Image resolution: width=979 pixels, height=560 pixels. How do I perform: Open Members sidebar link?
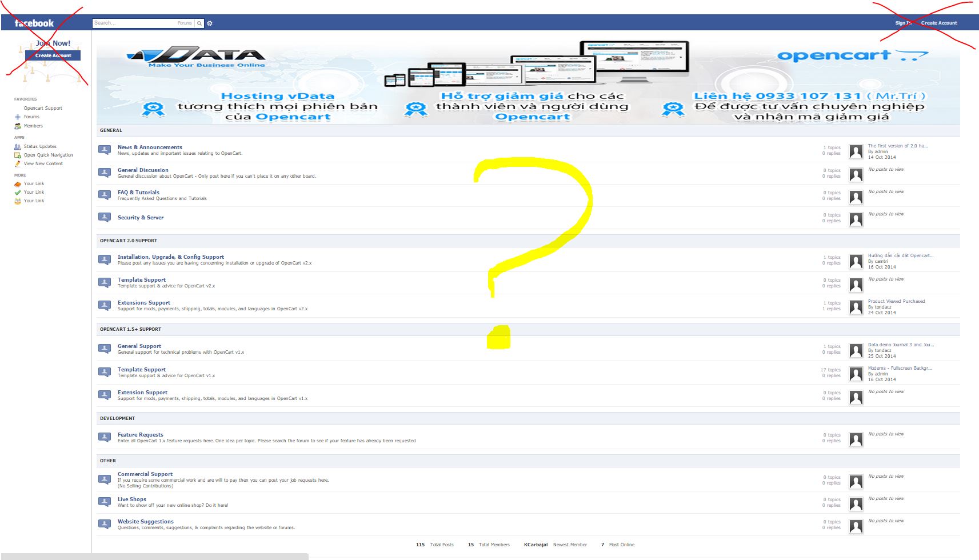[33, 126]
